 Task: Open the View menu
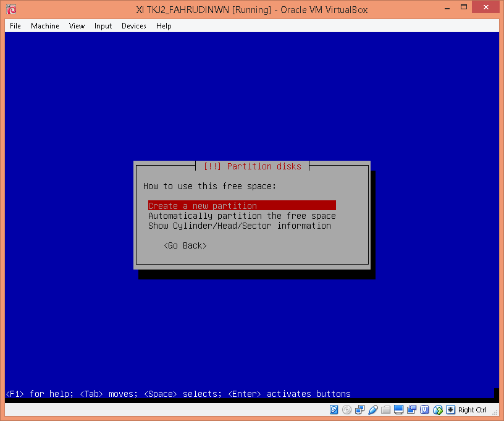coord(77,26)
